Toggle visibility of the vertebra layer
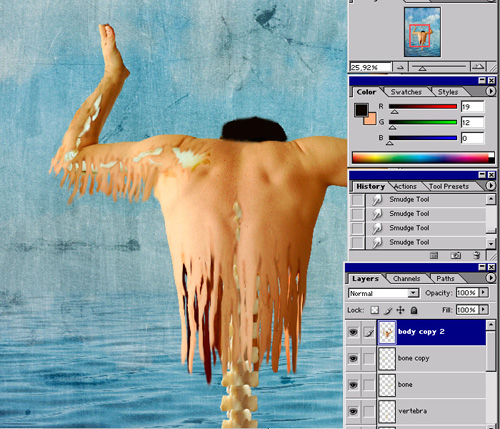 pyautogui.click(x=353, y=411)
